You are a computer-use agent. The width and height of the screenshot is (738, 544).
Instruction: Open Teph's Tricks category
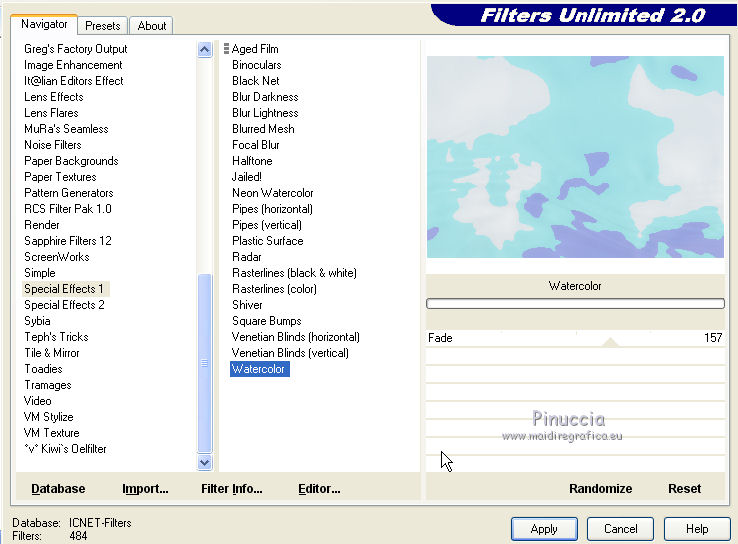tap(56, 337)
